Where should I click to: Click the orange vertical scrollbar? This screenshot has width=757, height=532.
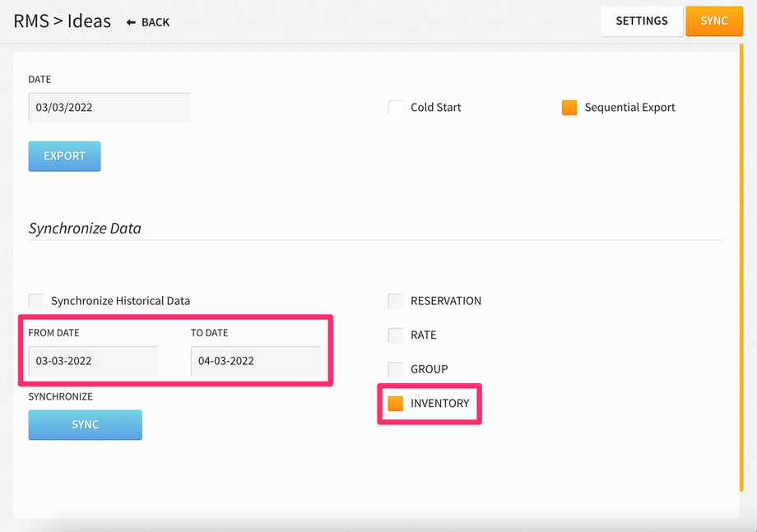(x=741, y=268)
